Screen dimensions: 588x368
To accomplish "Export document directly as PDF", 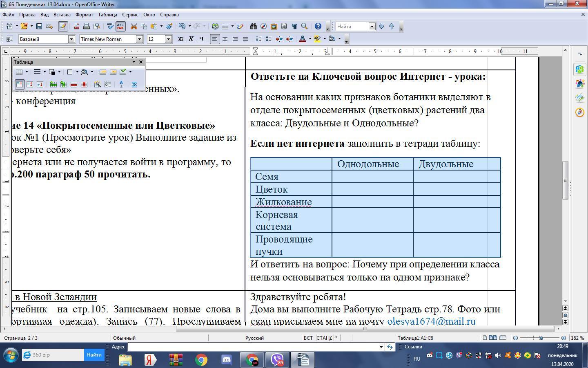I will coord(76,26).
